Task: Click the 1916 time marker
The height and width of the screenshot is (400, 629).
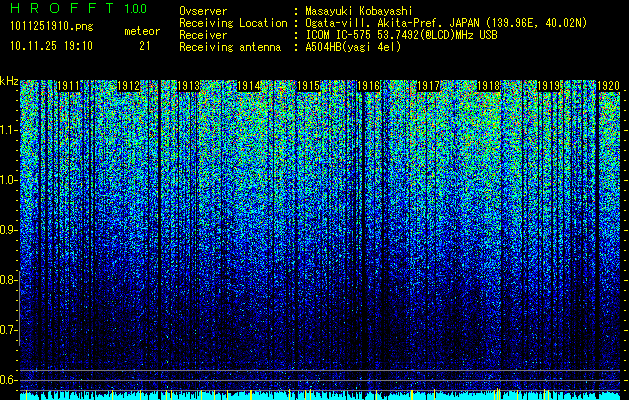Action: coord(369,86)
